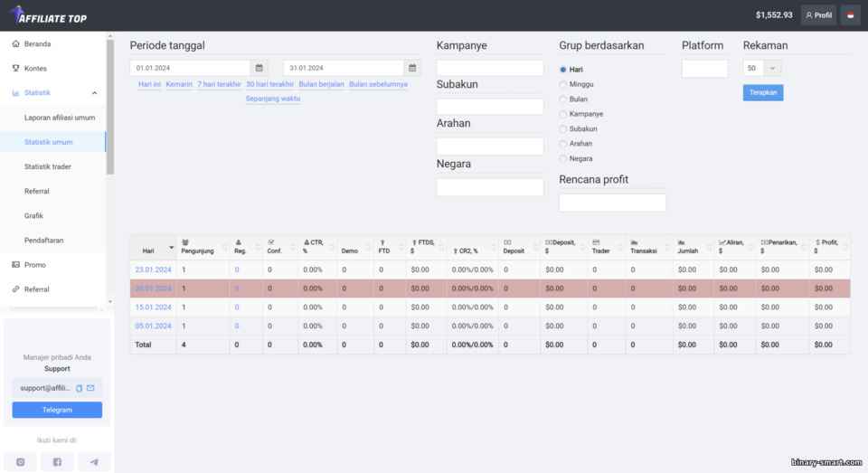
Task: Sort the table by Aliran, $ column
Action: click(x=734, y=247)
